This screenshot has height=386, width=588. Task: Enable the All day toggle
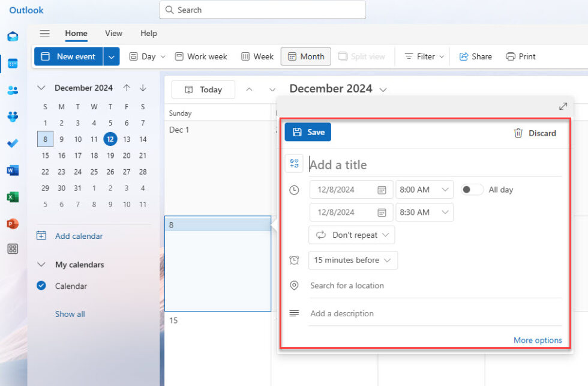[472, 189]
